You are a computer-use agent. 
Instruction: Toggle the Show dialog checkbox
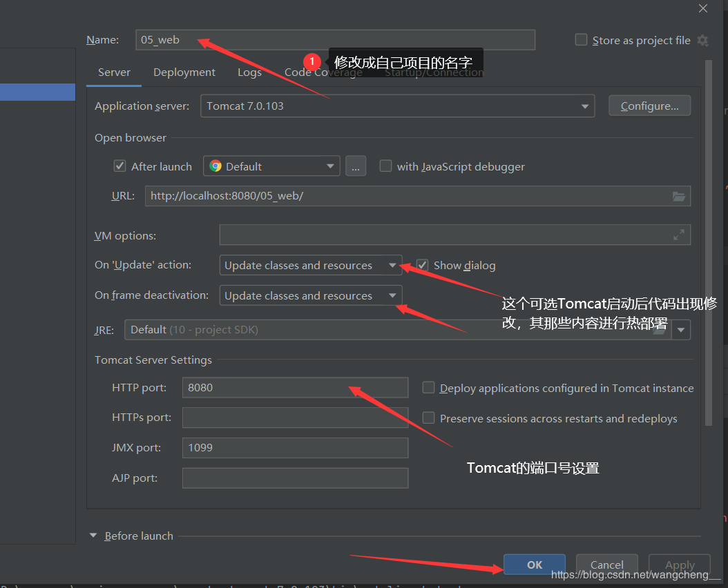[x=422, y=265]
